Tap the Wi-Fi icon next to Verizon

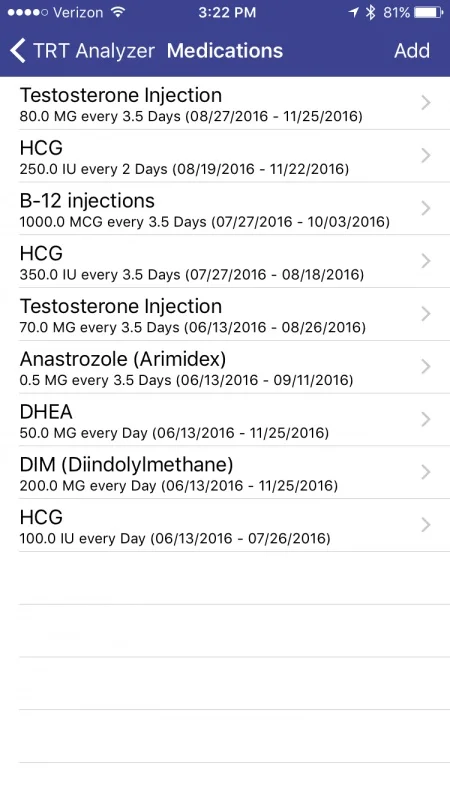click(x=118, y=12)
